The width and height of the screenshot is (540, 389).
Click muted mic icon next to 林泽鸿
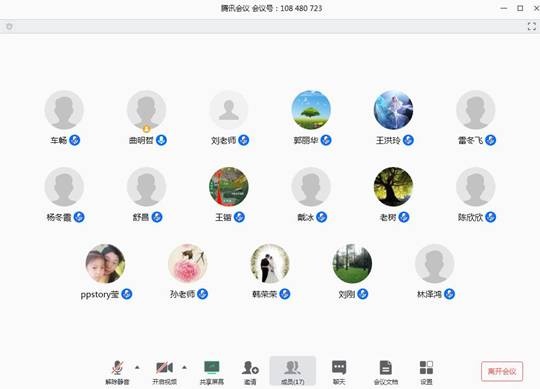449,294
